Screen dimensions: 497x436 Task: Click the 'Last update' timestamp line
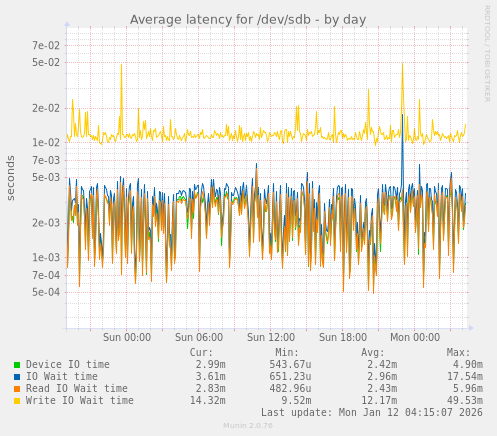372,412
